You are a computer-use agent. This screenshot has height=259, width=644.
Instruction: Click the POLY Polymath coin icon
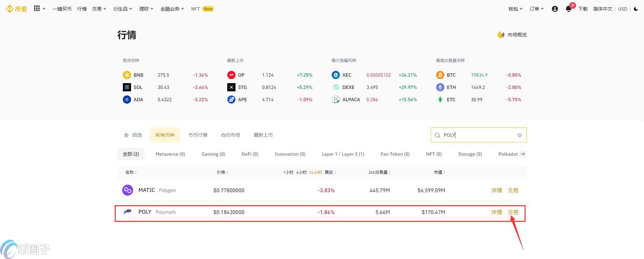coord(128,212)
